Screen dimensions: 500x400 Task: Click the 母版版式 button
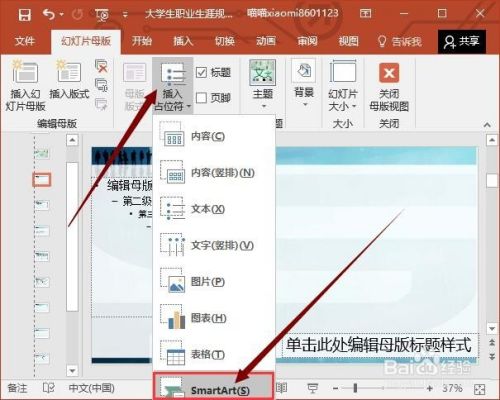click(x=135, y=86)
